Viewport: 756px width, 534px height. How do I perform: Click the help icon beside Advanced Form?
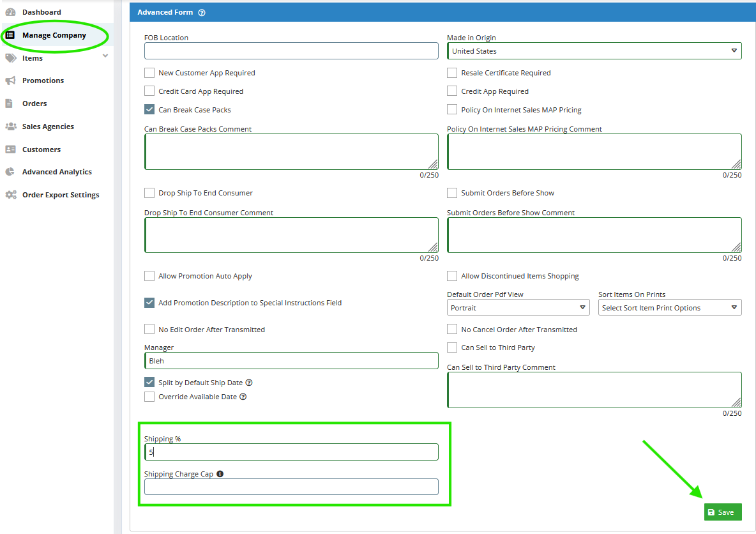[x=202, y=13]
